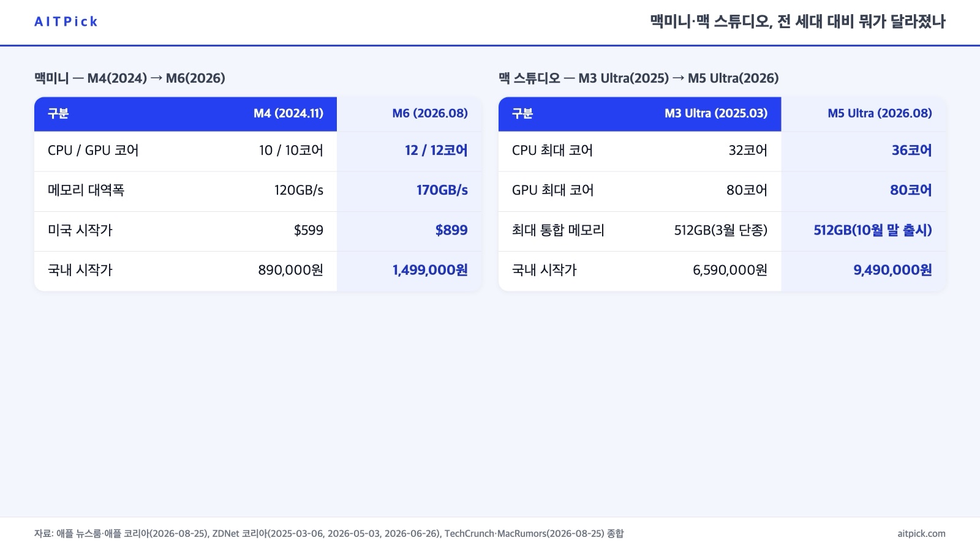Click 'M3 Ultra (2025.03)' column header
Viewport: 980px width, 551px height.
click(716, 113)
